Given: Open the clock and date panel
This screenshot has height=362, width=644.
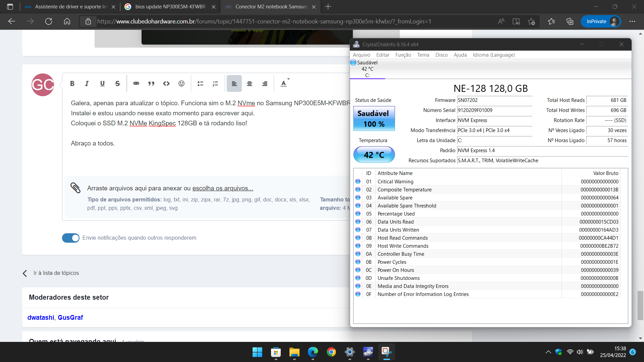Looking at the screenshot, I should tap(613, 352).
